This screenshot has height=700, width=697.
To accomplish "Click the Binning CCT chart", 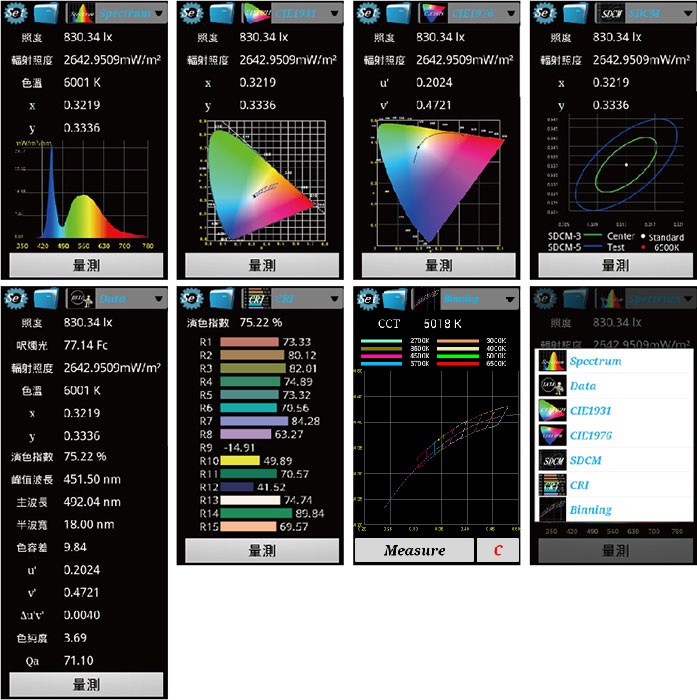I will point(438,450).
